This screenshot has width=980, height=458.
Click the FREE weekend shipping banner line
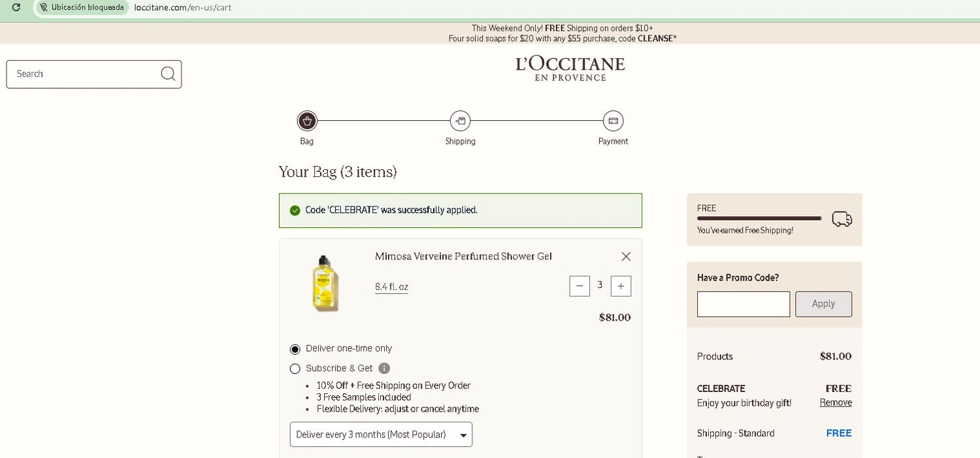563,28
